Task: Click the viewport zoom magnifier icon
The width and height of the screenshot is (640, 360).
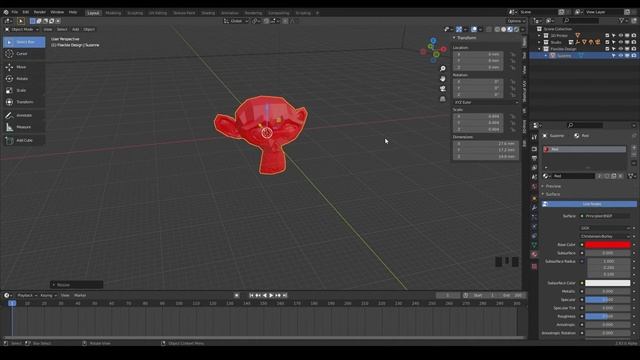Action: [442, 69]
